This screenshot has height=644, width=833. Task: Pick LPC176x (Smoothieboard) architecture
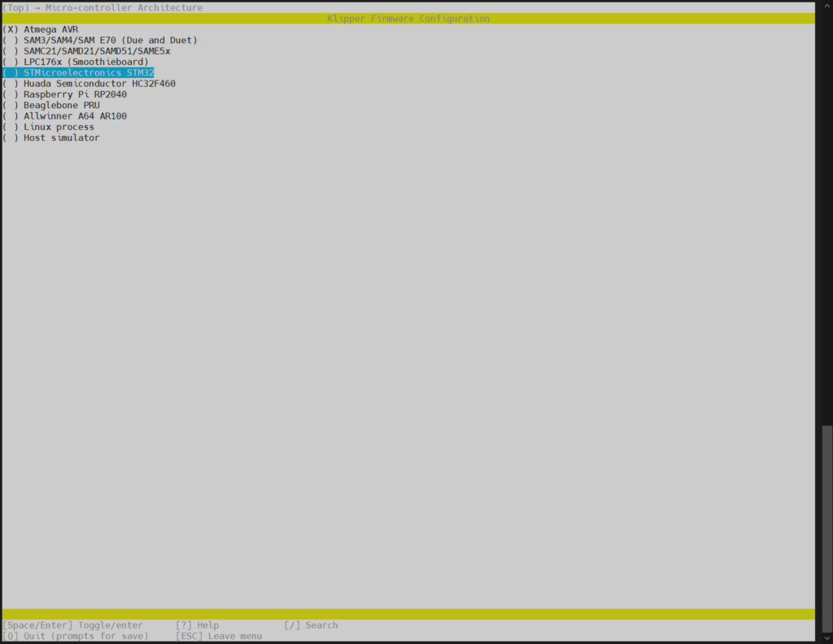(x=76, y=62)
